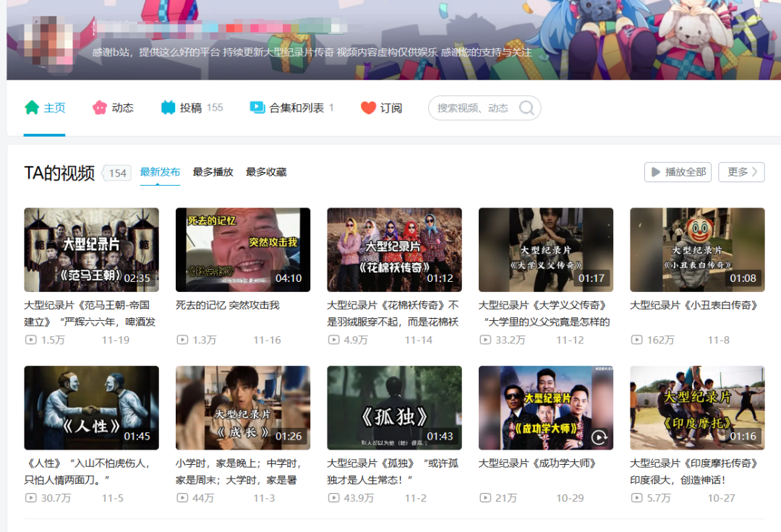This screenshot has height=532, width=781.
Task: Open the 死去的记忆 video thumbnail
Action: coord(243,250)
